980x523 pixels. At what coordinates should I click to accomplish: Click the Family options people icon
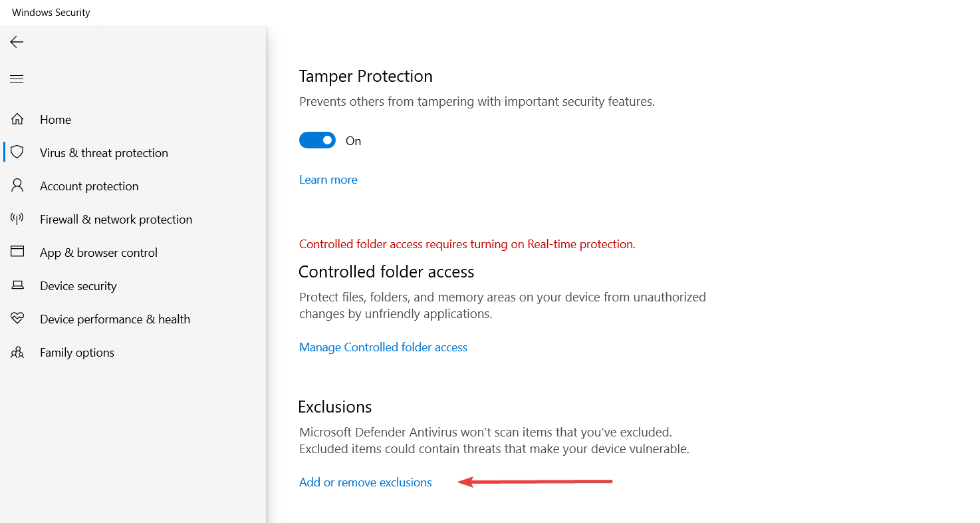17,352
